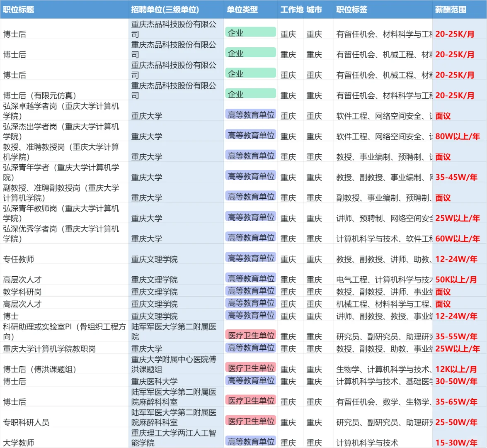Select the 科研助理或实验室PI job title cell
The width and height of the screenshot is (487, 448).
pyautogui.click(x=64, y=331)
